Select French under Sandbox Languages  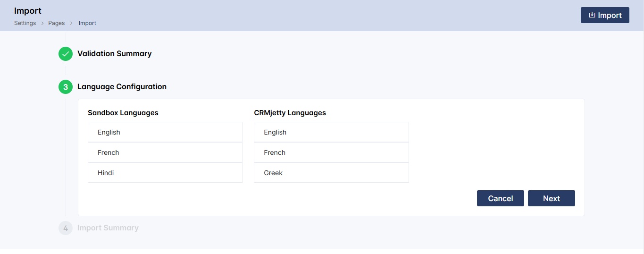click(165, 152)
